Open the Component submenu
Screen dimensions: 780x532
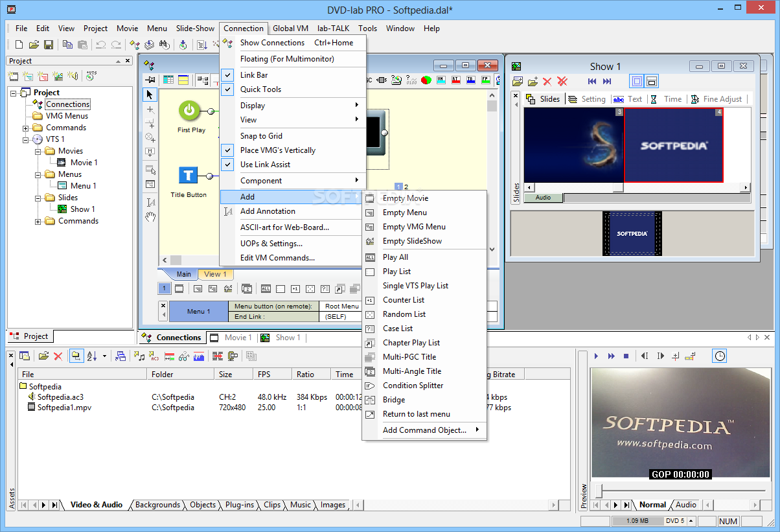(x=293, y=181)
